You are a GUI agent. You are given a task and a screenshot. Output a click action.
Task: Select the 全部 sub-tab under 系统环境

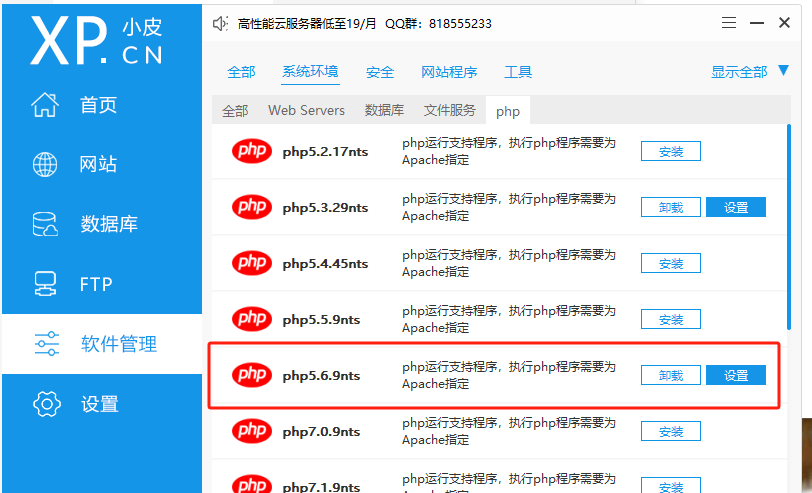(235, 111)
